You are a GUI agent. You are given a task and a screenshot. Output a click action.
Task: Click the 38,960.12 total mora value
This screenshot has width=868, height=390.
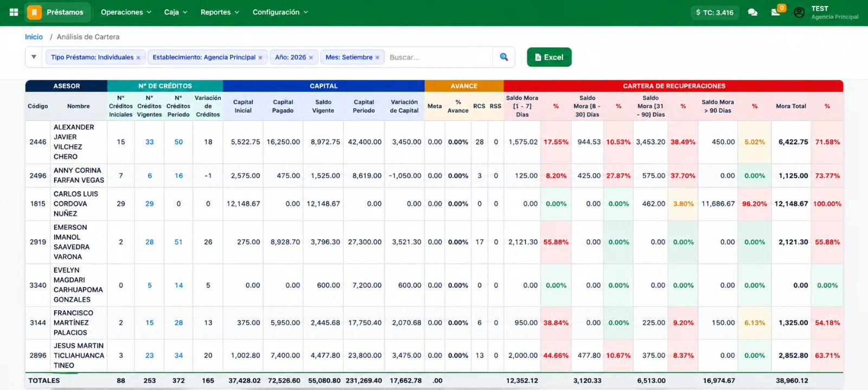(x=792, y=381)
